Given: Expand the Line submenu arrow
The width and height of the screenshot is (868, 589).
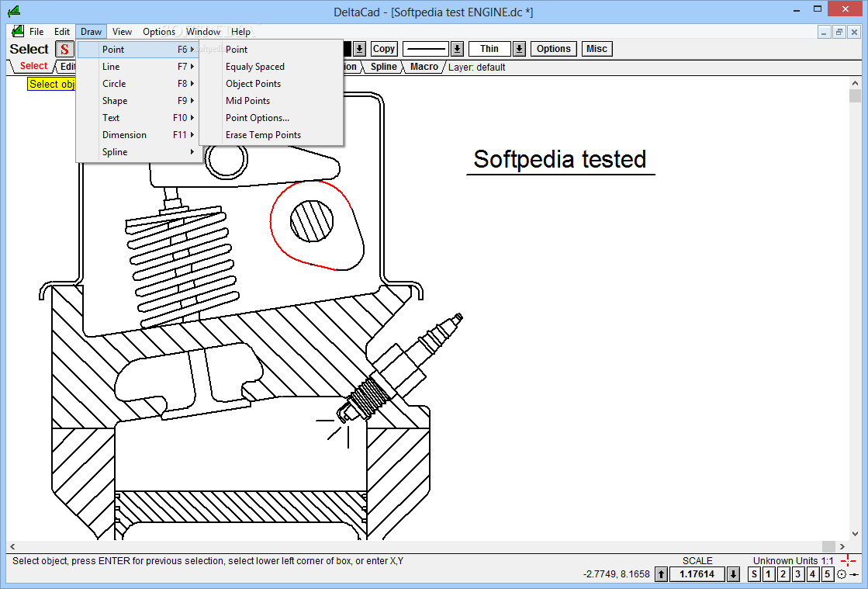Looking at the screenshot, I should [192, 67].
